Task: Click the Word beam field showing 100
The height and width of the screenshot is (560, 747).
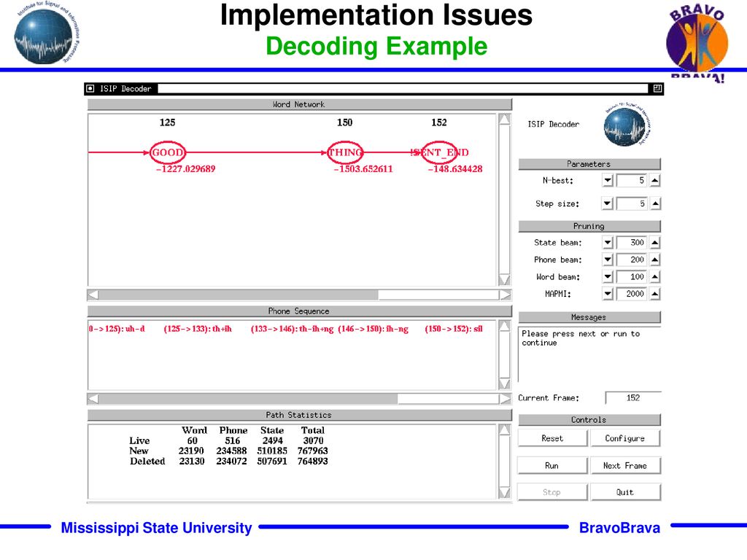Action: point(632,277)
